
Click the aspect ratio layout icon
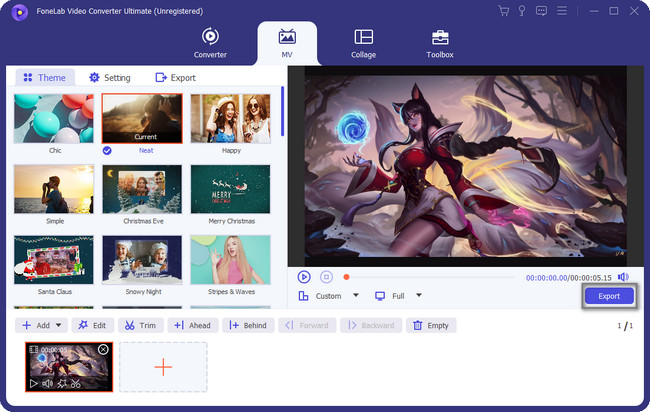(x=303, y=296)
